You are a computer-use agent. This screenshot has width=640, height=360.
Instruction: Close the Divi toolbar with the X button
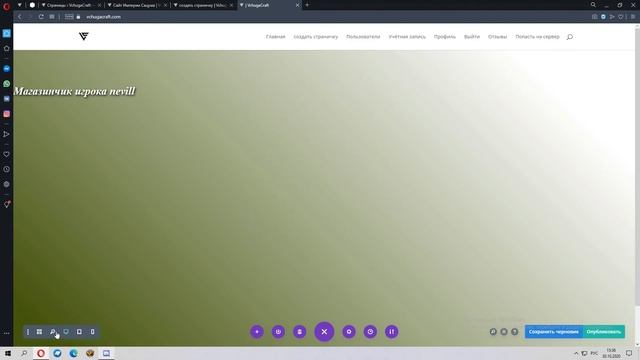click(324, 332)
